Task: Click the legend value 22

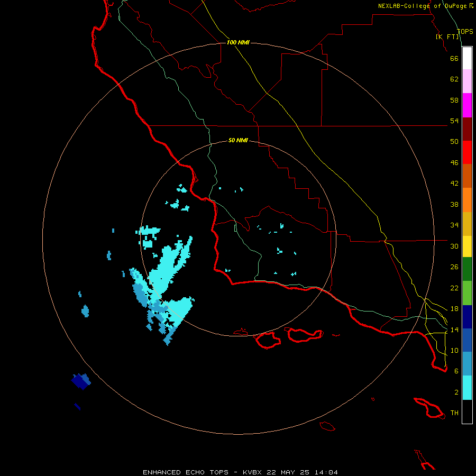Action: click(454, 288)
